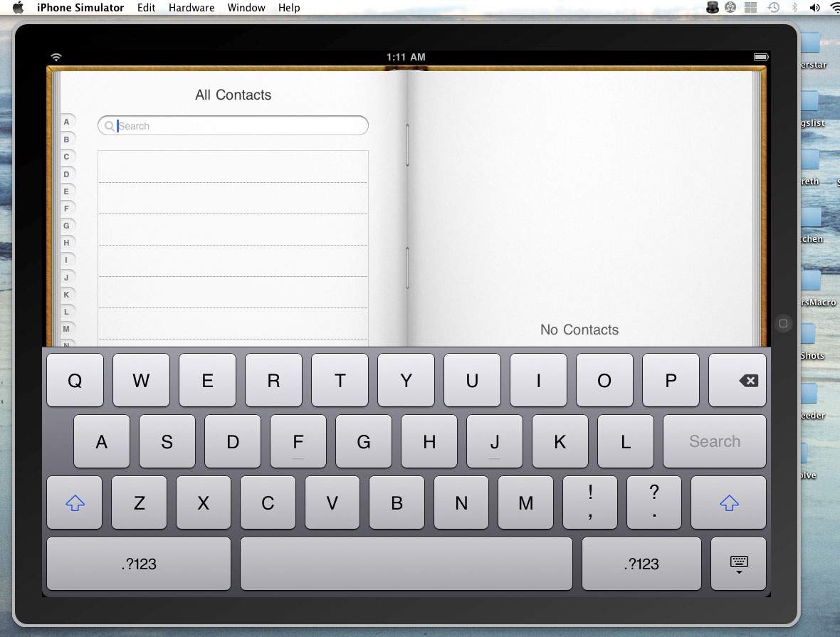Focus the contacts Search field

(233, 125)
